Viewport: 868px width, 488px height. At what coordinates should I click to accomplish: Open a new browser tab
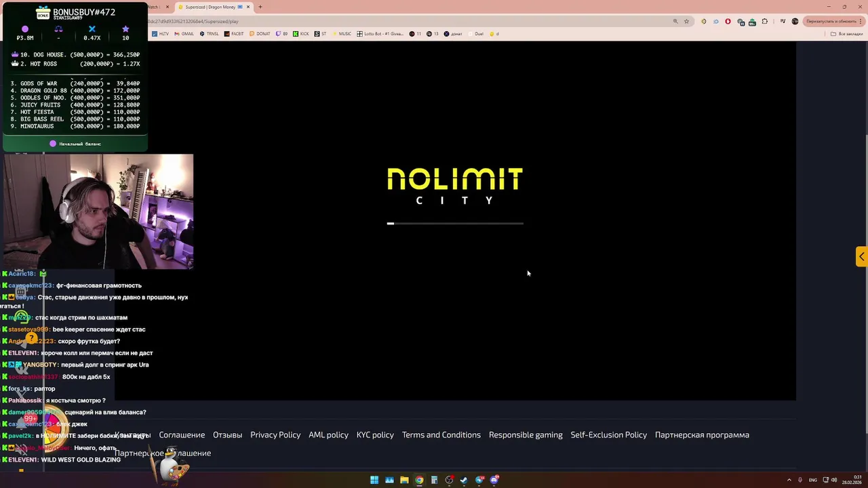coord(260,7)
